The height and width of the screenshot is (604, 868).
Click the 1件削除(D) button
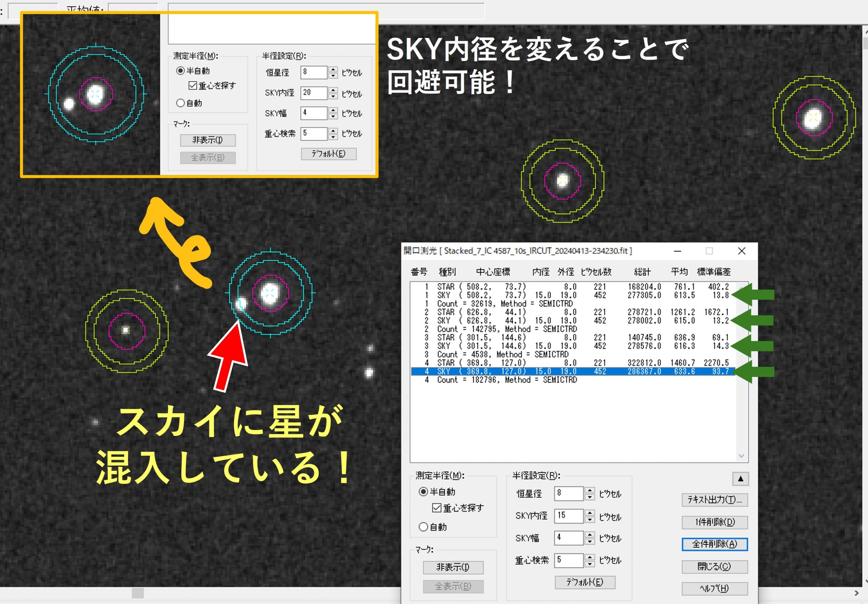point(714,522)
